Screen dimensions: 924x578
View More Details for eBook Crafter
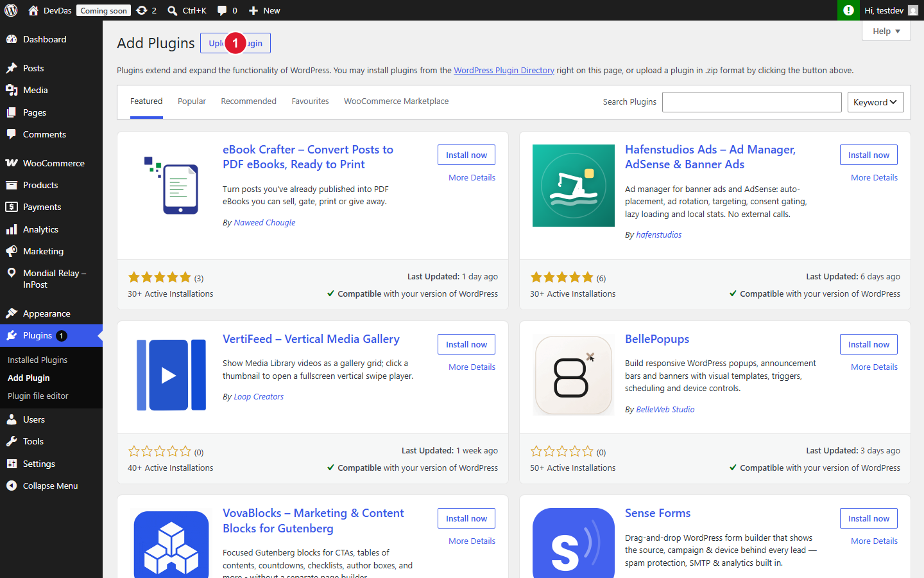472,177
